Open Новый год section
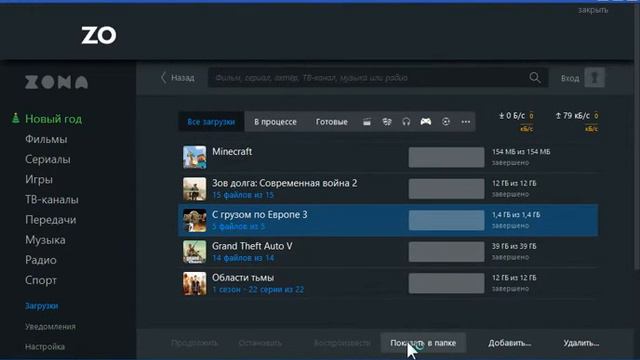Viewport: 640px width, 360px height. coord(53,119)
